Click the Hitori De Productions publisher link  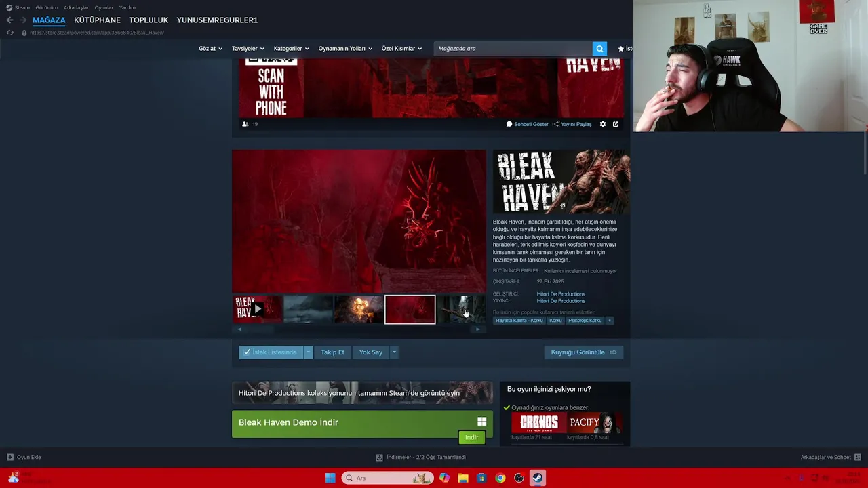coord(561,301)
